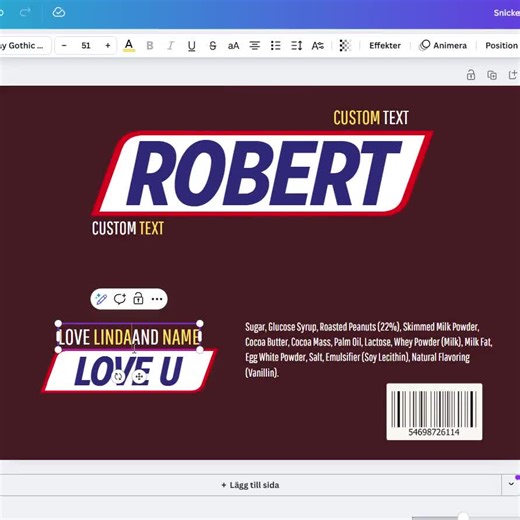Decrease font size with minus button

click(64, 45)
